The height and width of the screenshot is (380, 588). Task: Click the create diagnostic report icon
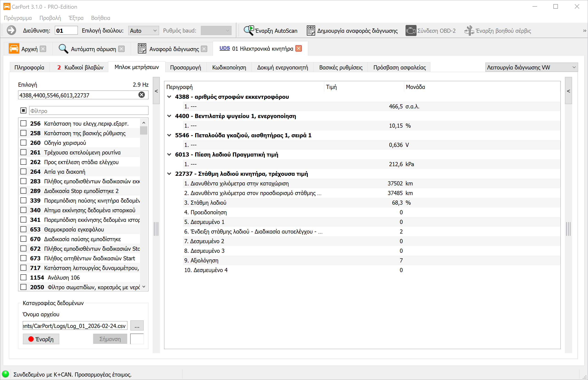tap(311, 31)
